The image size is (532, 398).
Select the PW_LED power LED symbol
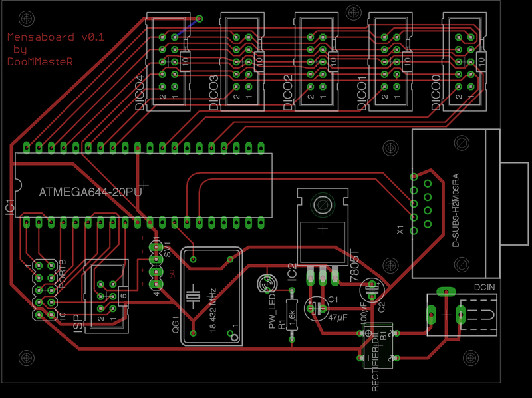[266, 284]
